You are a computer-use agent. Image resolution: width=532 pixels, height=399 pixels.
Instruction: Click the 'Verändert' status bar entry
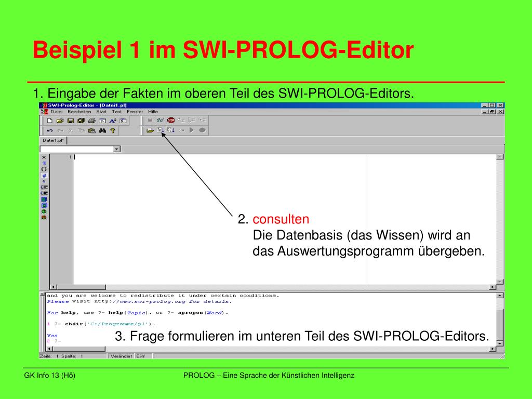tap(121, 356)
